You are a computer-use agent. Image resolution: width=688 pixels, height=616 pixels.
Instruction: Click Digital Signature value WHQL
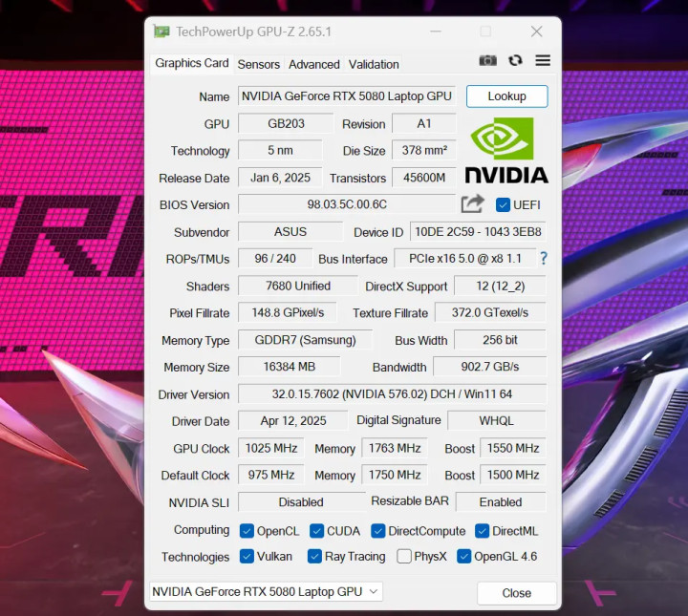click(x=497, y=420)
